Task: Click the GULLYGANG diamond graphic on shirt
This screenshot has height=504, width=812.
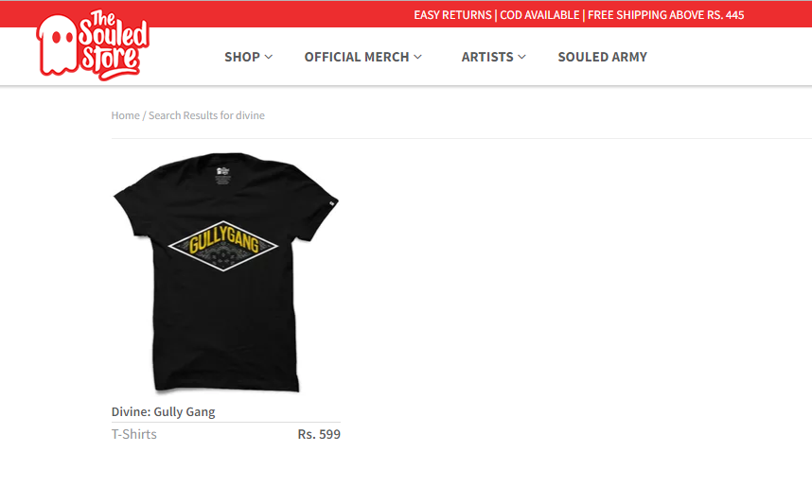Action: click(x=223, y=246)
